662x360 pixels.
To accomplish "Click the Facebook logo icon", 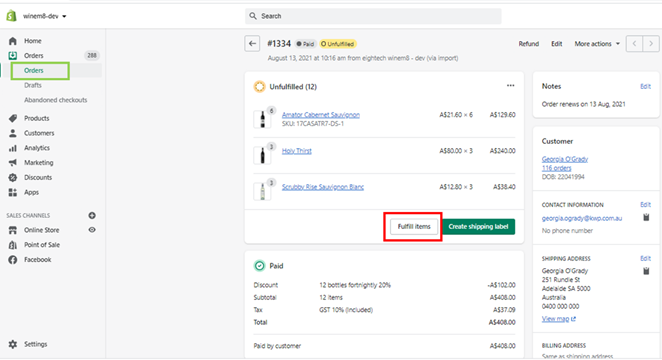I will point(13,260).
